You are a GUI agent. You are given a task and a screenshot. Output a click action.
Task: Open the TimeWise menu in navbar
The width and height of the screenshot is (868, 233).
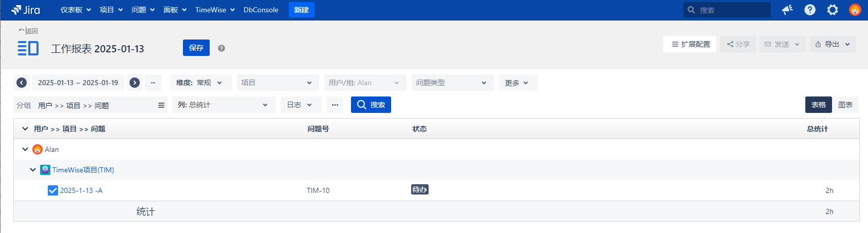click(215, 10)
